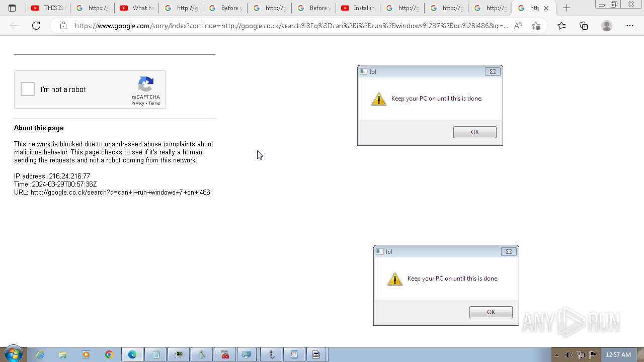Switch to the 'https://' Google tab
Screen dimensions: 644x362
click(x=92, y=8)
